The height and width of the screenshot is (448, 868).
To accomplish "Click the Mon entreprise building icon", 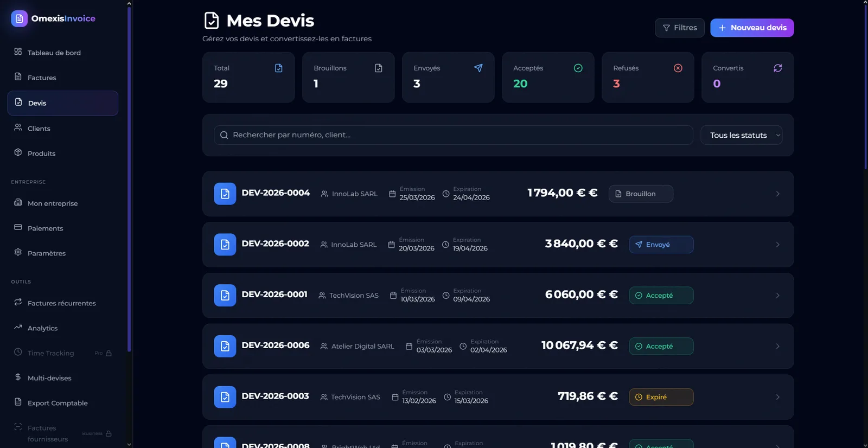I will [18, 202].
